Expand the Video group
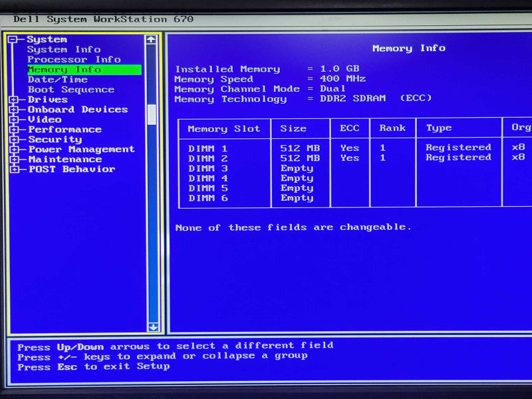This screenshot has width=532, height=399. coord(13,120)
